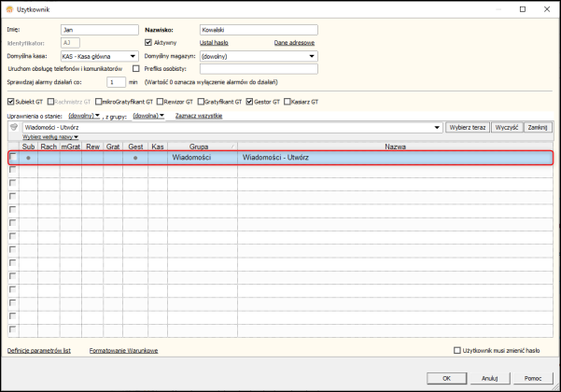Click the filter icon beside the permission search box
This screenshot has height=392, width=561.
[x=14, y=127]
